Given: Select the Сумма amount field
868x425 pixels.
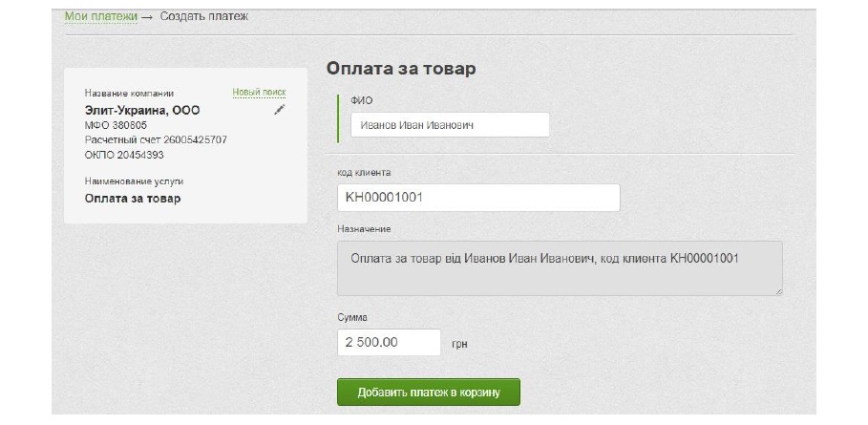Looking at the screenshot, I should tap(389, 342).
